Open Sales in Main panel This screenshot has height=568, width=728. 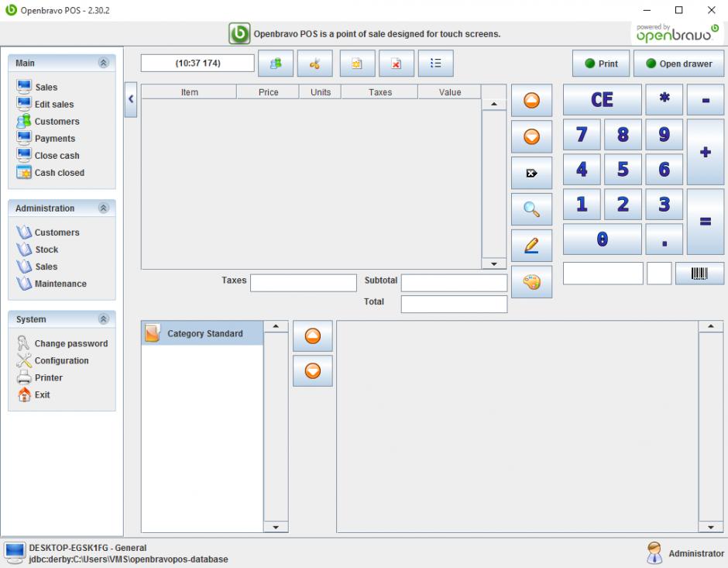37,87
